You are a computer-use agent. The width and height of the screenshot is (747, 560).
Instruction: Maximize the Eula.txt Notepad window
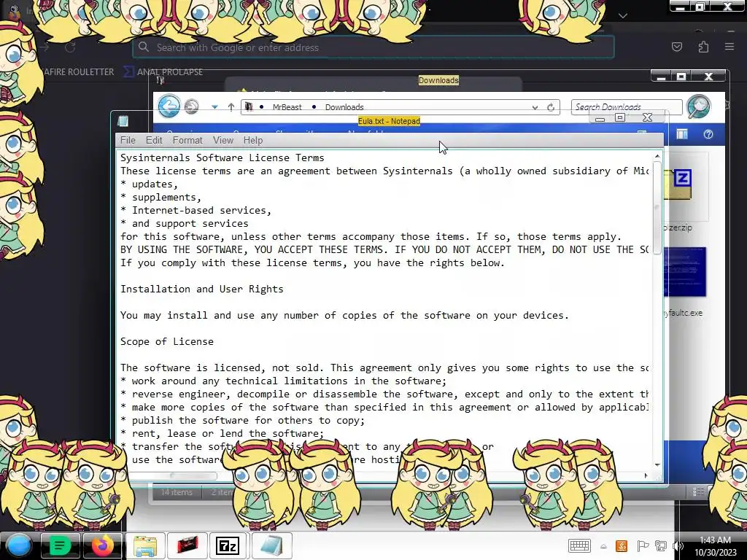click(x=620, y=117)
